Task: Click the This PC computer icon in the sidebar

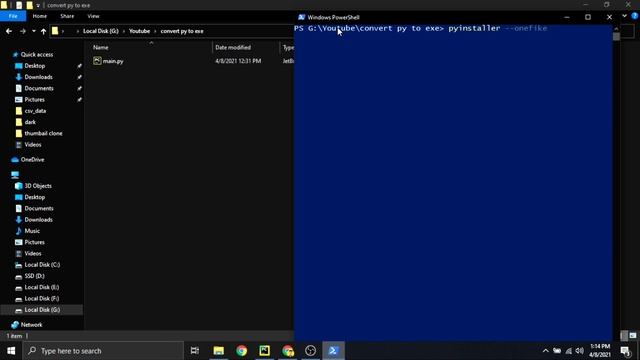Action: click(x=15, y=175)
